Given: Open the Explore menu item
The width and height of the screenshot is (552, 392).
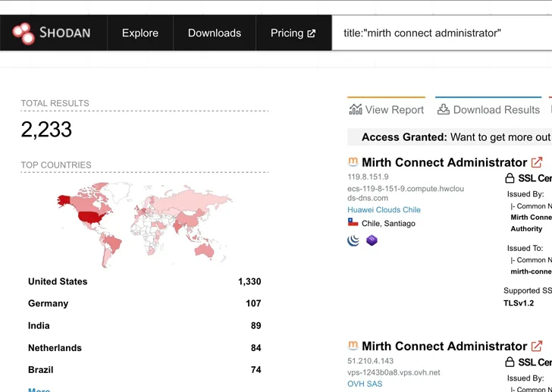Looking at the screenshot, I should coord(140,33).
